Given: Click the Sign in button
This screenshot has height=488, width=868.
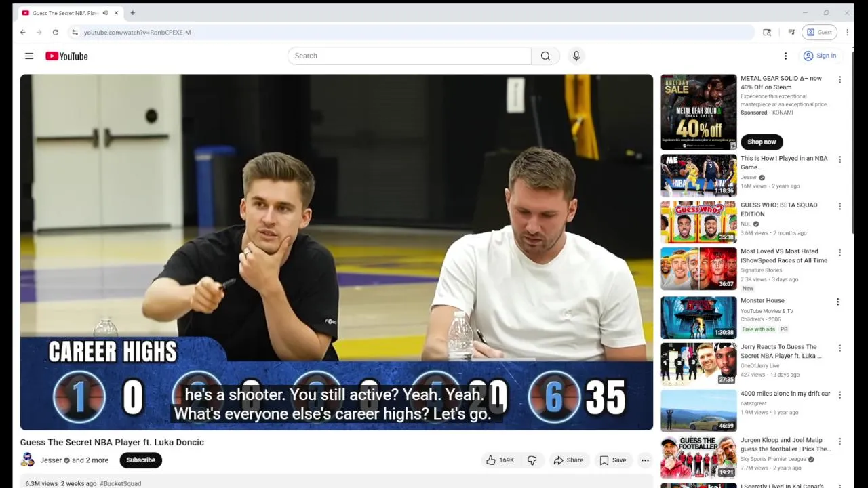Looking at the screenshot, I should click(820, 56).
